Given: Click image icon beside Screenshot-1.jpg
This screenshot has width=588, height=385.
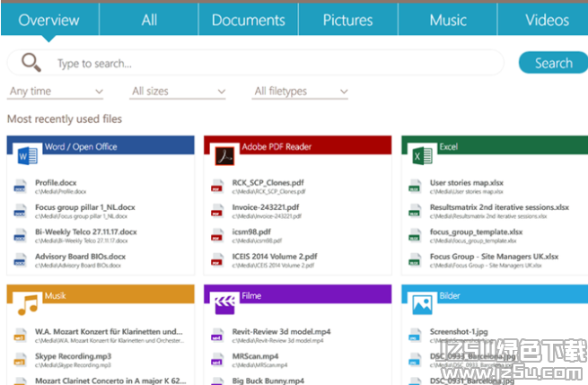Looking at the screenshot, I should (x=415, y=335).
